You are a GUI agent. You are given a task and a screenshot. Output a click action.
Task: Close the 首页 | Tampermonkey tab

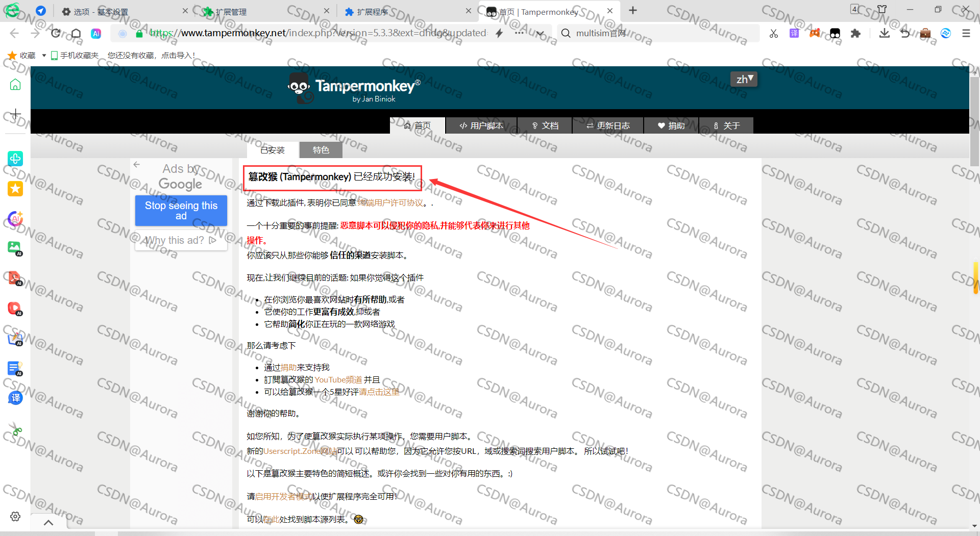point(610,11)
